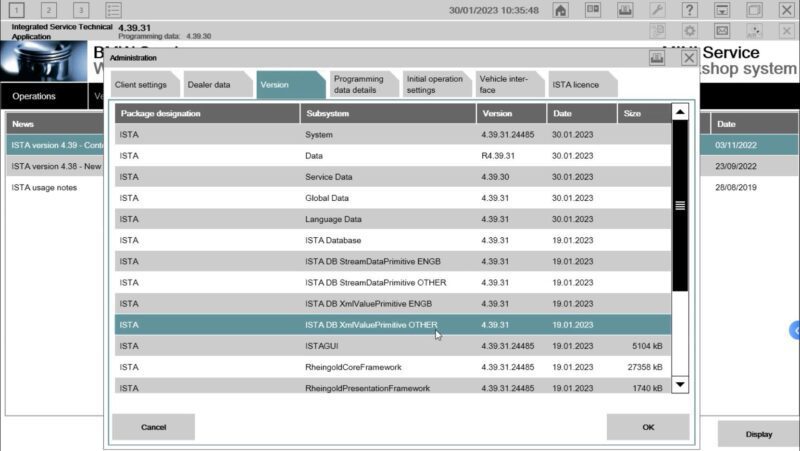Click the minimize-to-tray icon in top bar
Image resolution: width=800 pixels, height=451 pixels.
click(722, 10)
